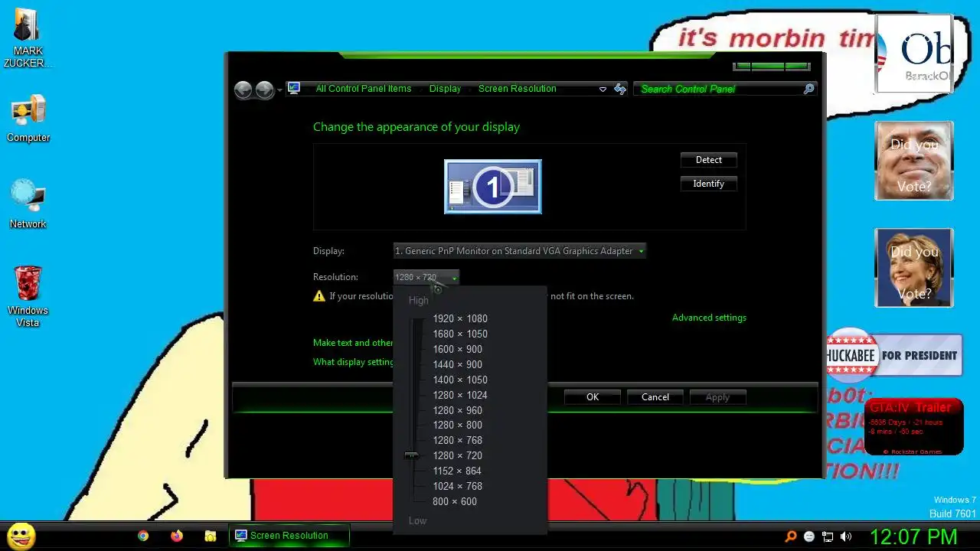
Task: Click the round white tray icon
Action: [x=809, y=536]
